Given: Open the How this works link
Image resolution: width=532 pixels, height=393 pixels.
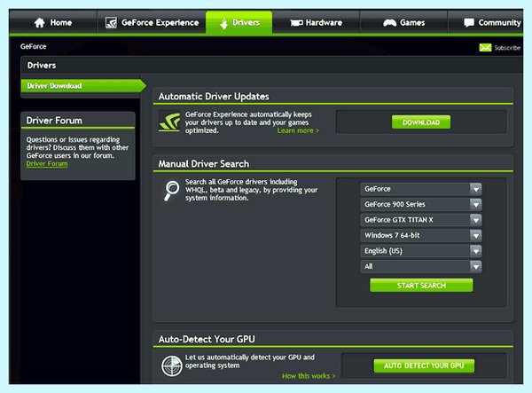Looking at the screenshot, I should (x=309, y=376).
